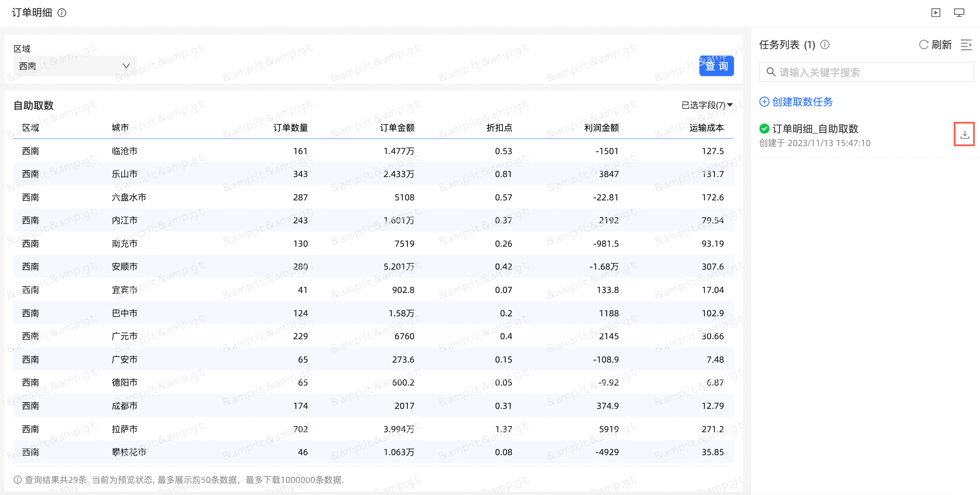Click profit value -108.9 for 广安市

pos(606,360)
